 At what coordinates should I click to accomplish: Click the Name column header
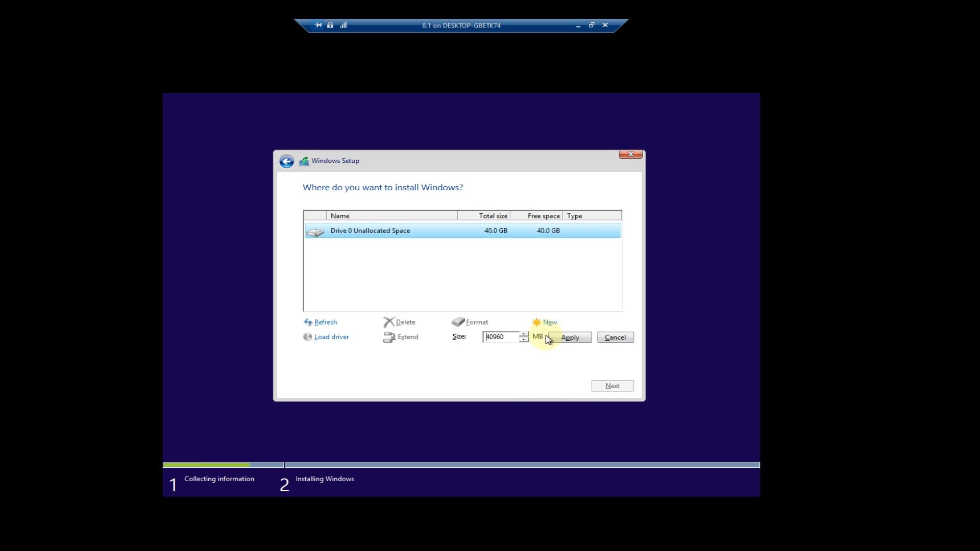coord(392,216)
